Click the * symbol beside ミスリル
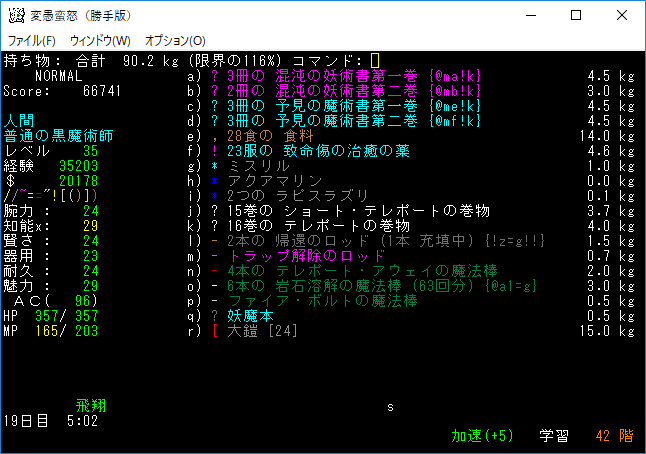This screenshot has width=646, height=454. coord(215,166)
